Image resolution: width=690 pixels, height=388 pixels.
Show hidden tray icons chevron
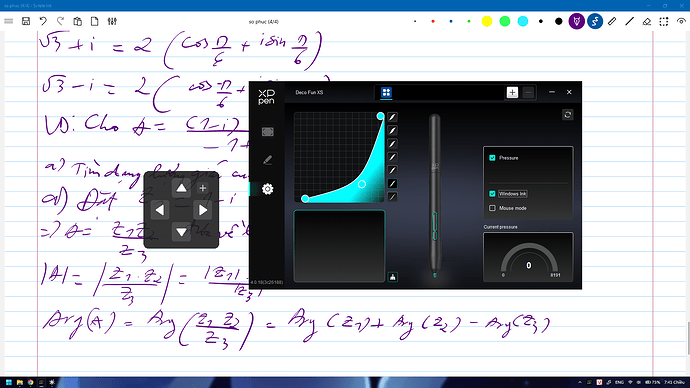pyautogui.click(x=580, y=382)
